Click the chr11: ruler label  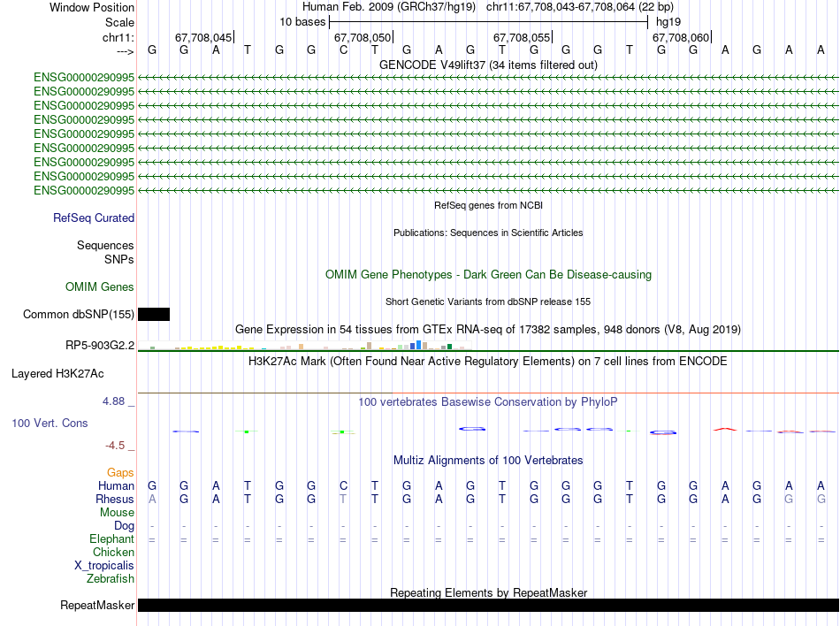click(118, 37)
